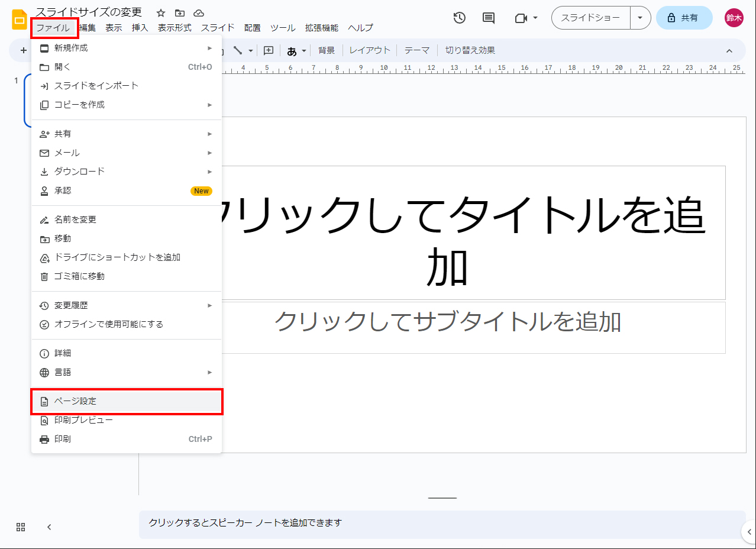The width and height of the screenshot is (756, 549).
Task: Toggle offline availability (オフラインで使用可能にする)
Action: pos(109,324)
